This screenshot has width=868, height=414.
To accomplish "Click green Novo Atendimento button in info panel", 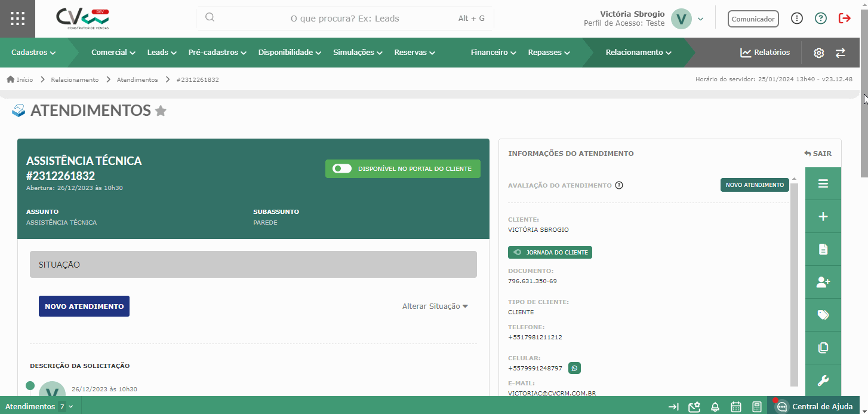I will pos(755,185).
